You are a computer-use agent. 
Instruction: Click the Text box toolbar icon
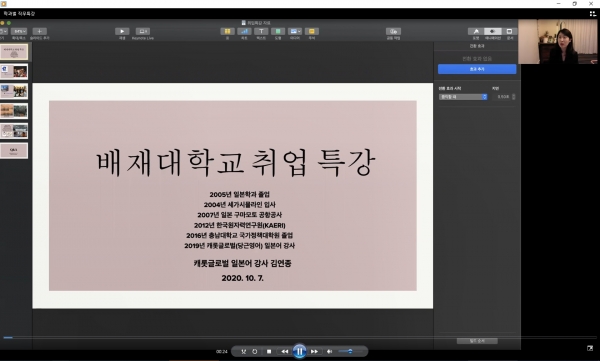click(x=261, y=31)
